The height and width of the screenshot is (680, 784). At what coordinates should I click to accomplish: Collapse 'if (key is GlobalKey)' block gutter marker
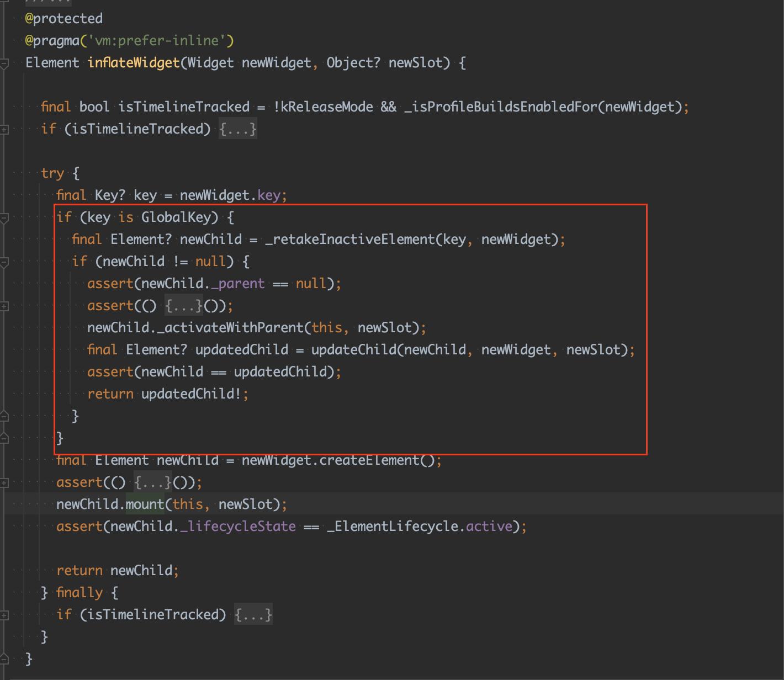(4, 218)
